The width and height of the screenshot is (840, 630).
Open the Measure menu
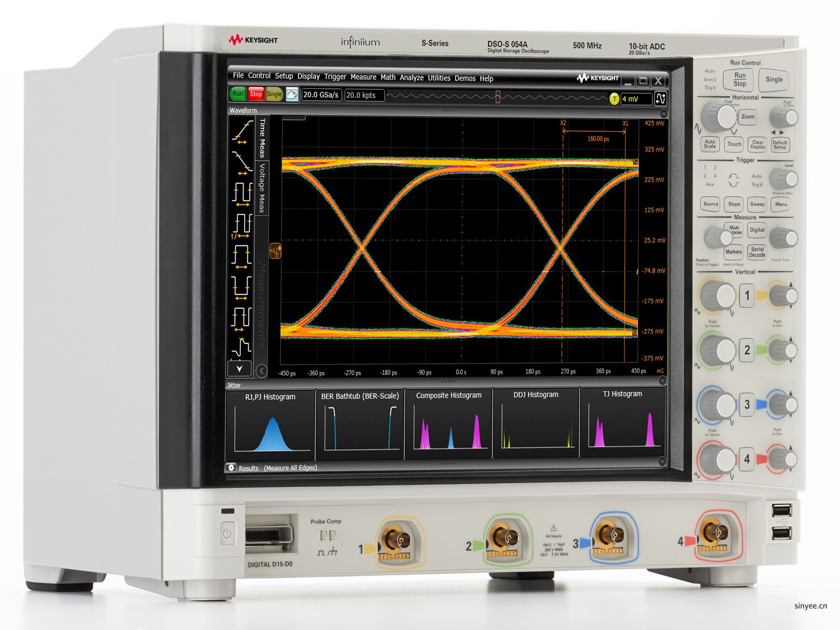[363, 77]
